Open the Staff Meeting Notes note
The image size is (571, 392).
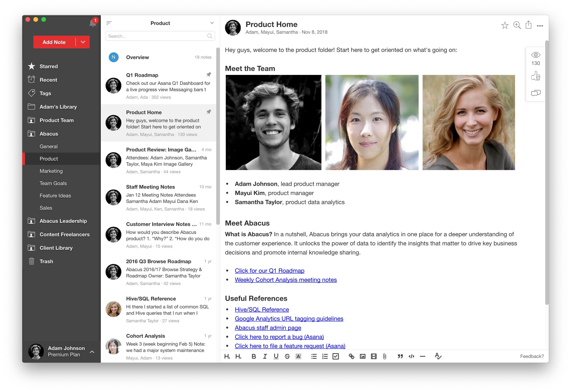click(159, 197)
